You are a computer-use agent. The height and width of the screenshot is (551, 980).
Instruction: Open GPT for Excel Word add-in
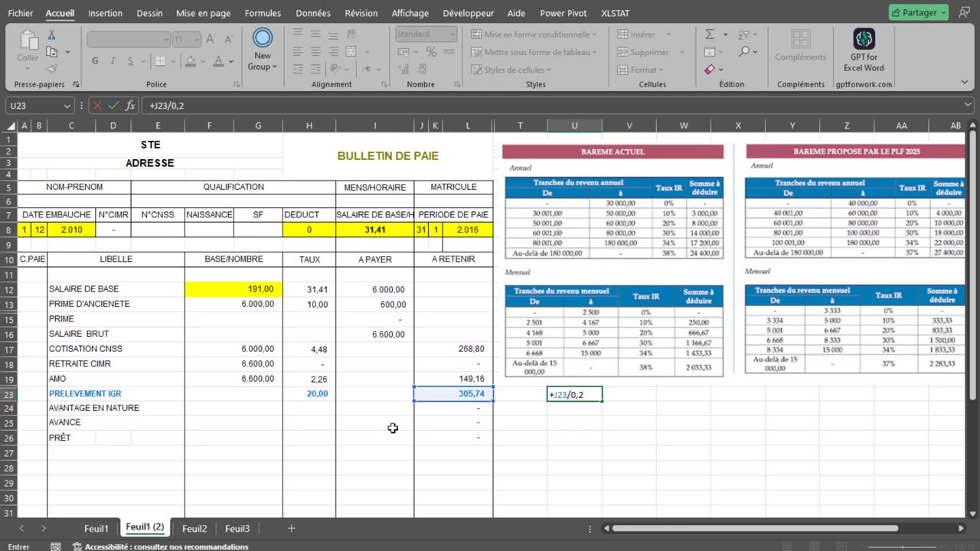(864, 51)
